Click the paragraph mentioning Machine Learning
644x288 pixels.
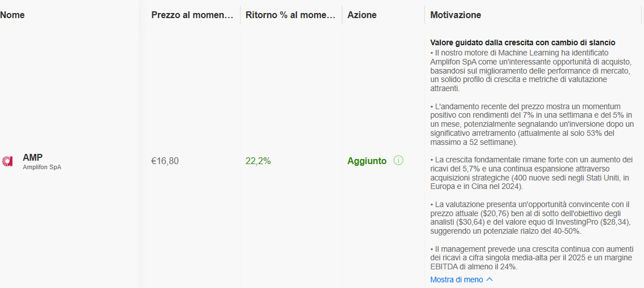[531, 71]
